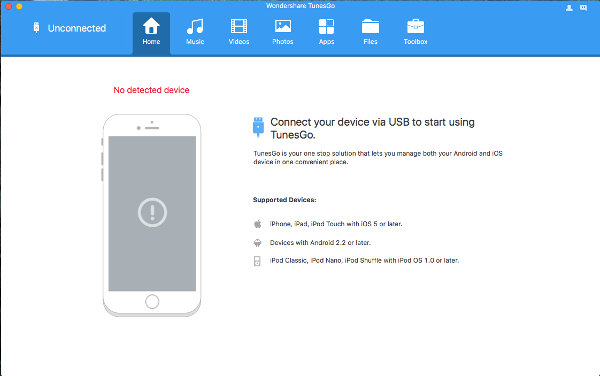Viewport: 600px width, 376px height.
Task: Click the phone illustration home button
Action: click(x=152, y=301)
